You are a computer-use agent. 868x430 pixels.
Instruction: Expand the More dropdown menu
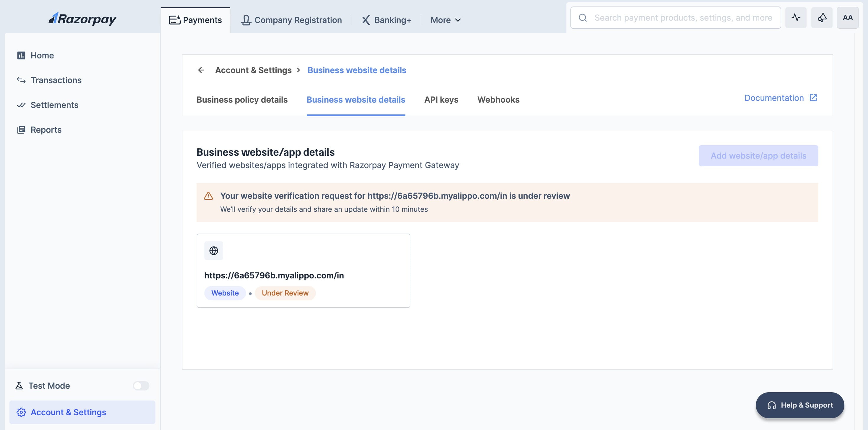coord(446,20)
